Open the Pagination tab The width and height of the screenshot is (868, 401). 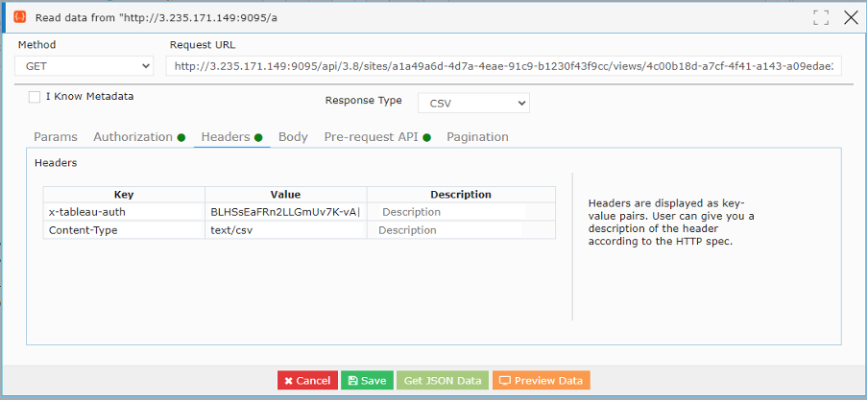[478, 136]
